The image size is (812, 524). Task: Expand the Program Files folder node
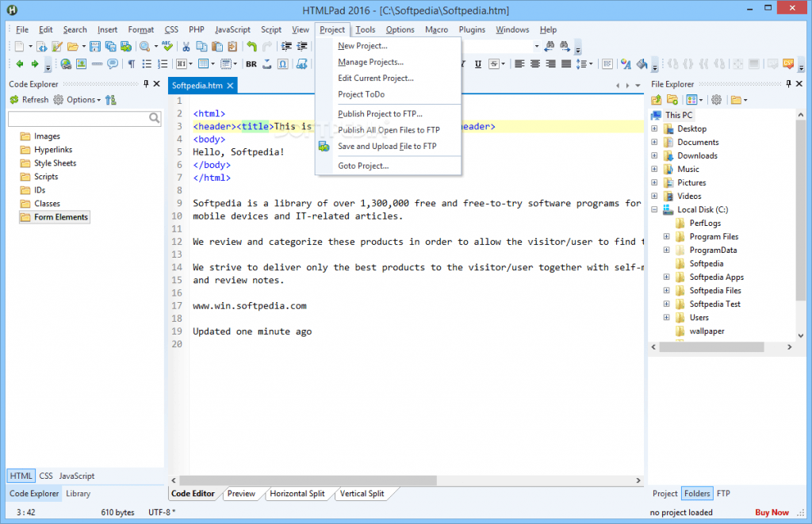(x=666, y=236)
